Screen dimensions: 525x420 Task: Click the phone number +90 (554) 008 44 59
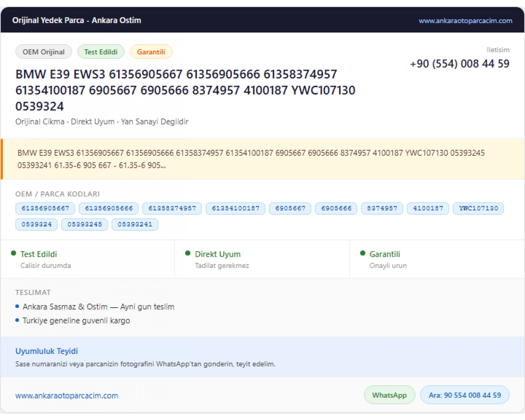point(460,64)
